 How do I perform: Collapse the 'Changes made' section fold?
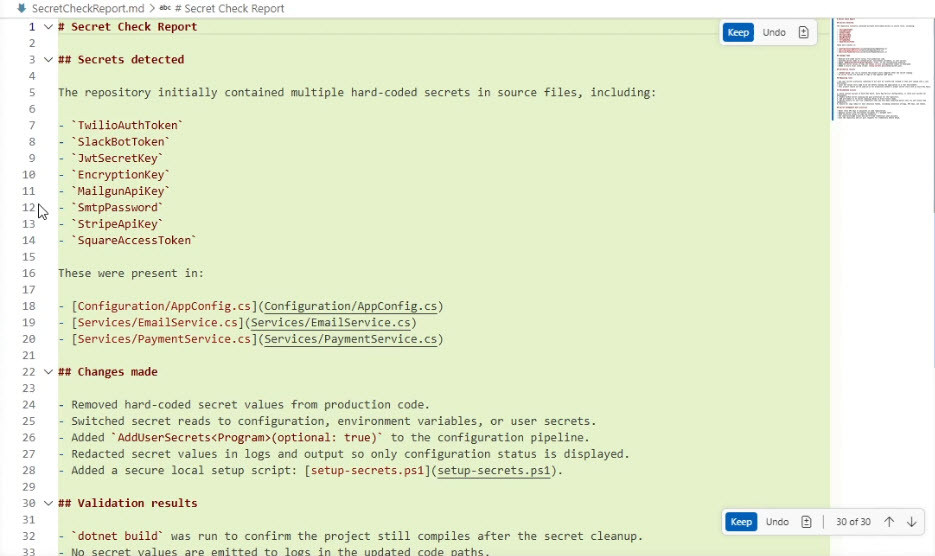(48, 372)
